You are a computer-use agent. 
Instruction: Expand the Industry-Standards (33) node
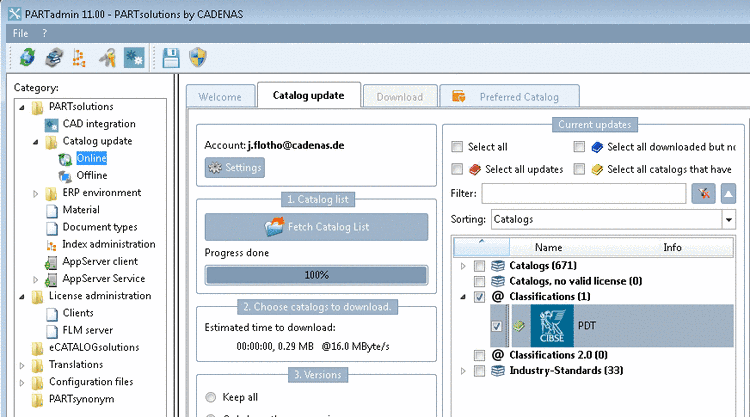463,371
